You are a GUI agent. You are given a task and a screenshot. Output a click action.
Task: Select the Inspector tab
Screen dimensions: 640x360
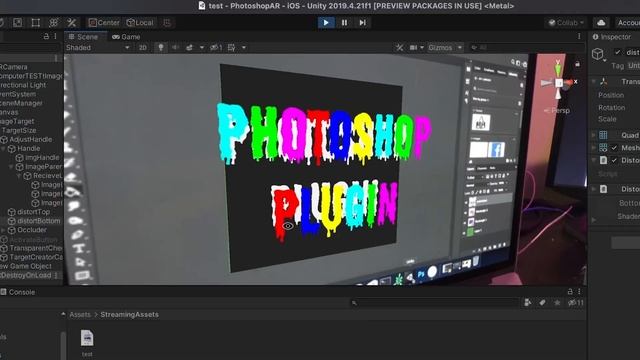pyautogui.click(x=611, y=37)
